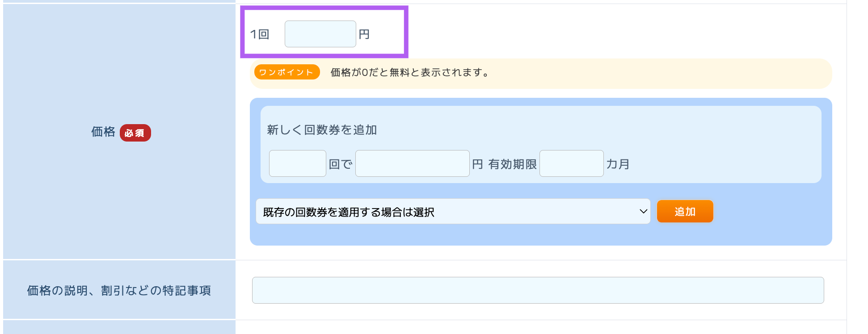Click the カ月 unit label
The height and width of the screenshot is (334, 868).
point(618,164)
